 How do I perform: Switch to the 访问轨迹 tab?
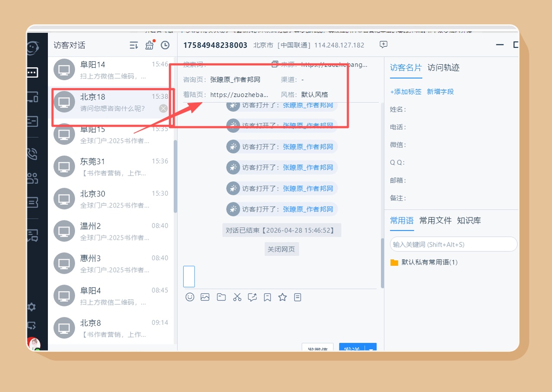pos(443,68)
